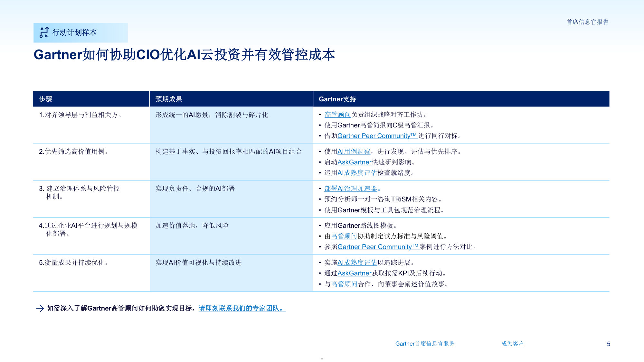The height and width of the screenshot is (362, 644).
Task: Open Gartner Peer Community link in step 4 row
Action: click(378, 247)
